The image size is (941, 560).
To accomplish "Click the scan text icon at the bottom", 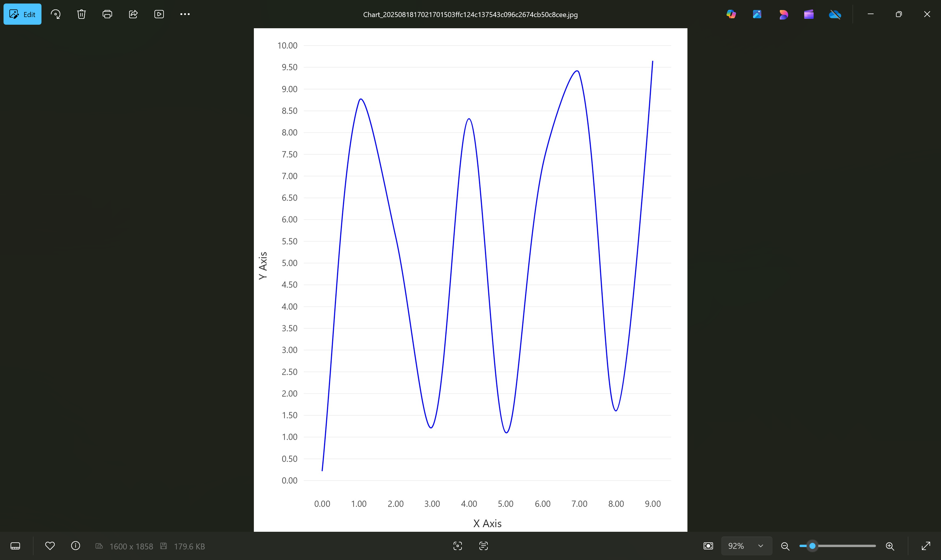I will coord(483,546).
